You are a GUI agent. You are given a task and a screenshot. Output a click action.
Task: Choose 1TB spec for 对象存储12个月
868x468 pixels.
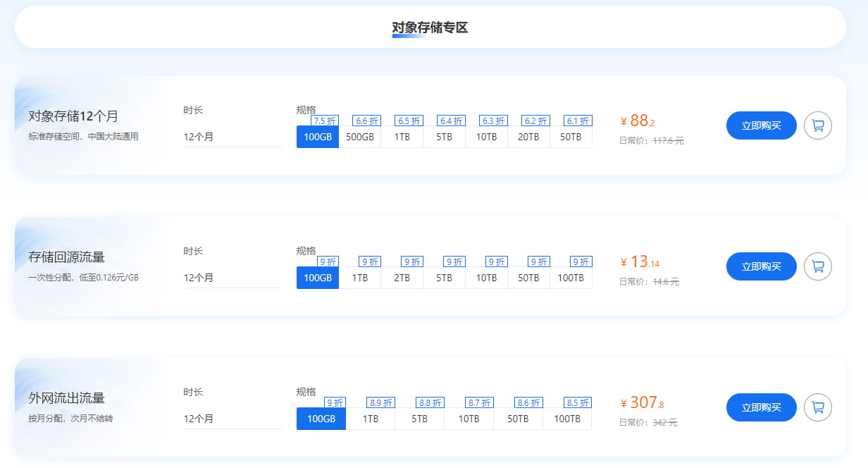402,137
